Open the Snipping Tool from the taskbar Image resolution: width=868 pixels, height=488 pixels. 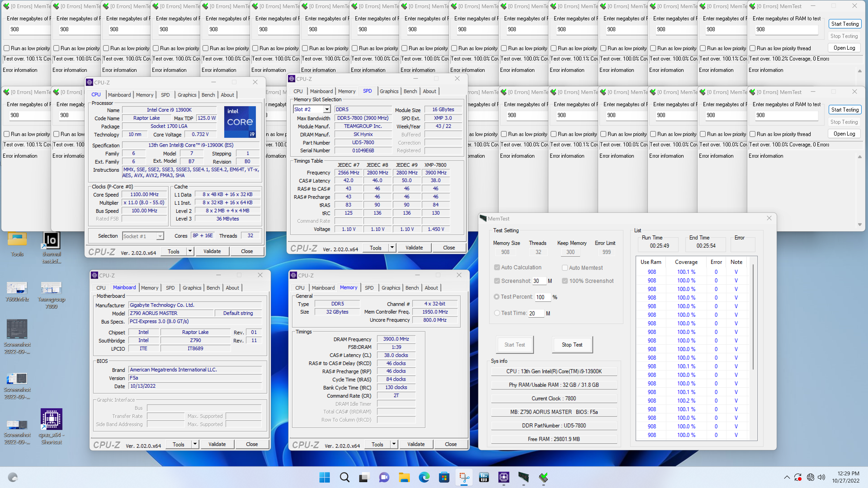tap(464, 477)
